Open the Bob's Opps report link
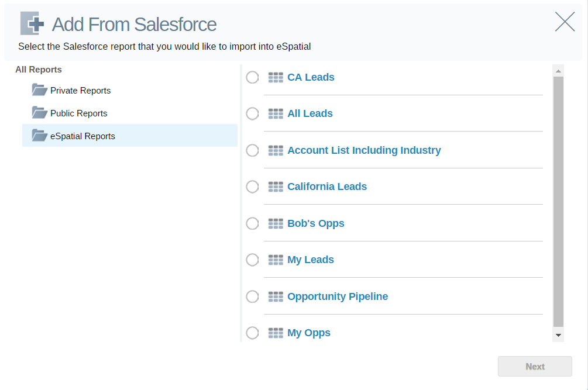Viewport: 588px width, 390px height. (316, 224)
